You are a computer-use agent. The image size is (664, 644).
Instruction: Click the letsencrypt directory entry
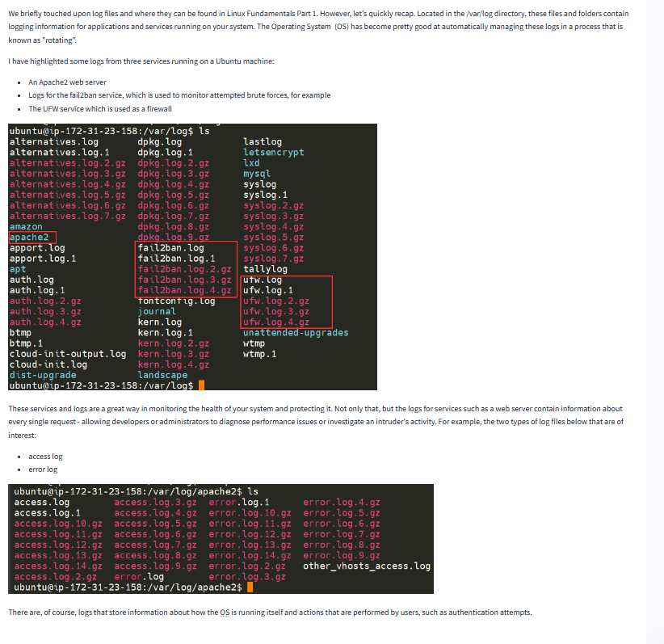273,152
